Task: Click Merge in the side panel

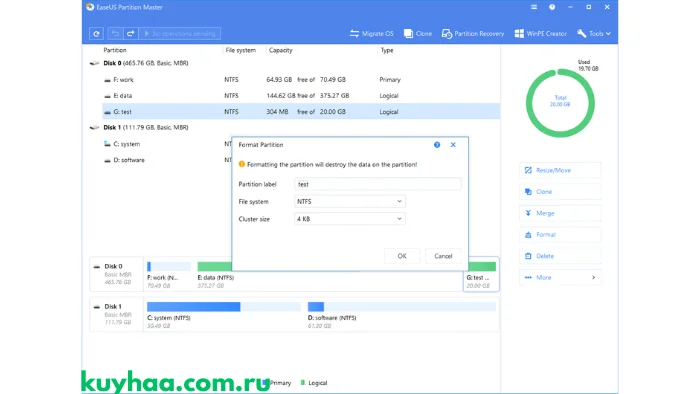Action: [560, 213]
